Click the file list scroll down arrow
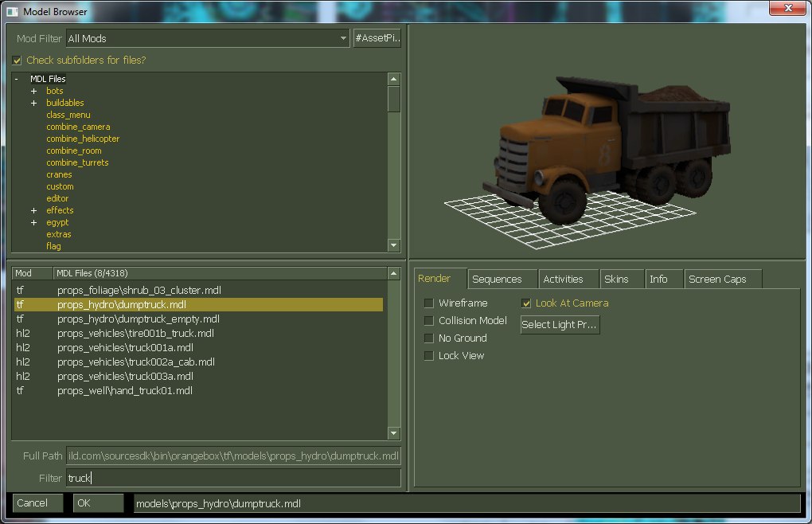Screen dimensions: 812x524 [x=393, y=433]
